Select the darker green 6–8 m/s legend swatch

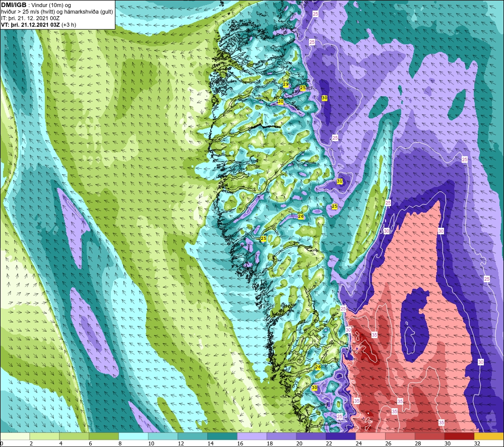pos(104,436)
